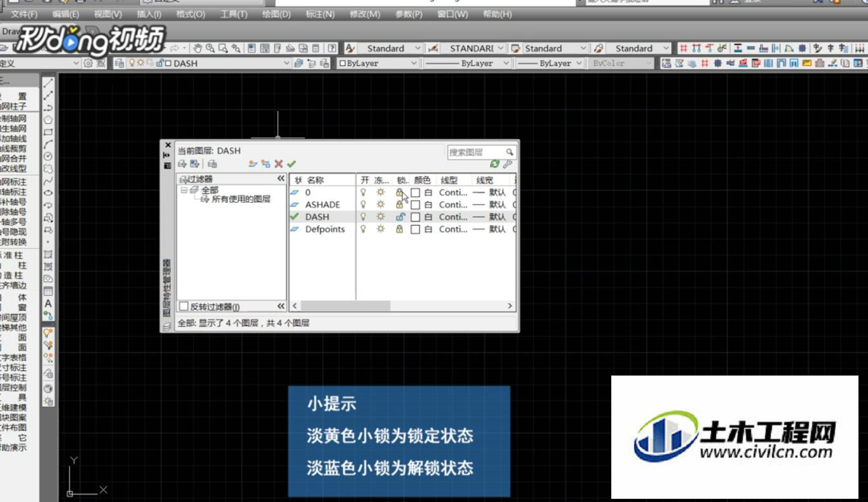Open the STANDARD dimension style dropdown
Screen dimensions: 868x502
click(501, 48)
